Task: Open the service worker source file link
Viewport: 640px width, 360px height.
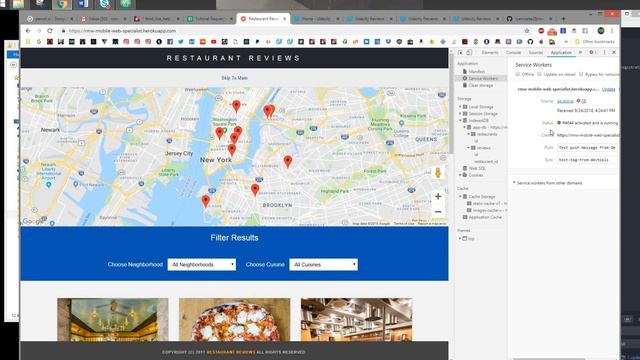Action: (x=565, y=101)
